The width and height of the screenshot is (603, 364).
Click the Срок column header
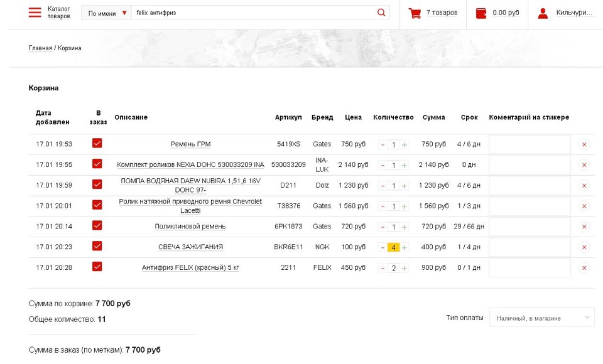469,117
